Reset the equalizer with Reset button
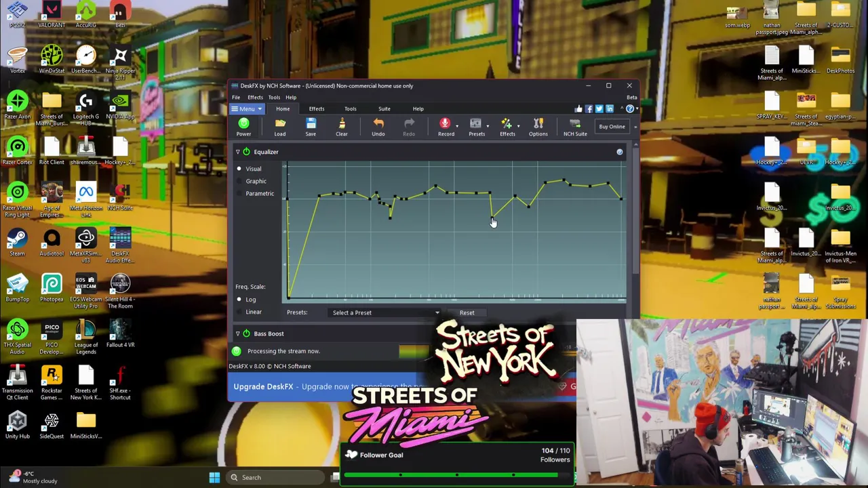868x488 pixels. tap(467, 312)
